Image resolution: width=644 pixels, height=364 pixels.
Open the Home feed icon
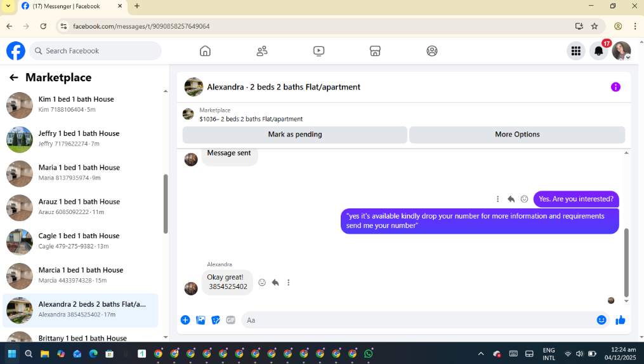click(205, 51)
